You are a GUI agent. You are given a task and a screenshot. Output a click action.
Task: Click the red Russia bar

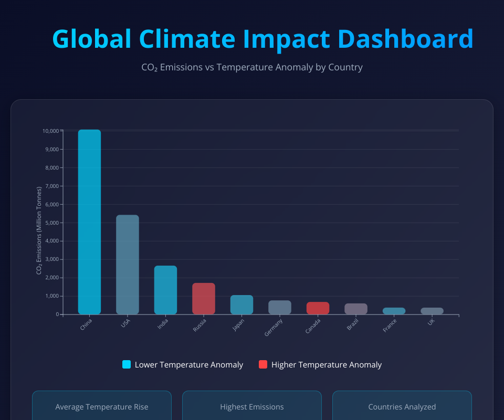click(x=204, y=299)
